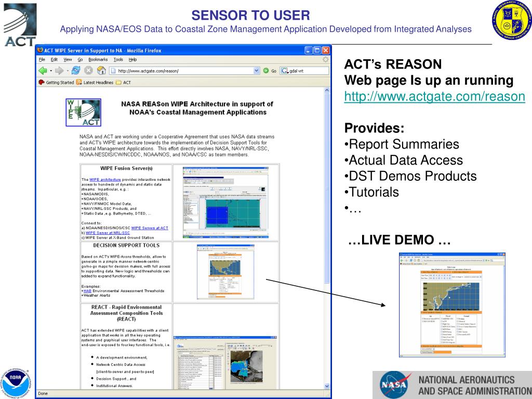532x399 pixels.
Task: Click the Firefox throbber activity icon
Action: point(325,59)
